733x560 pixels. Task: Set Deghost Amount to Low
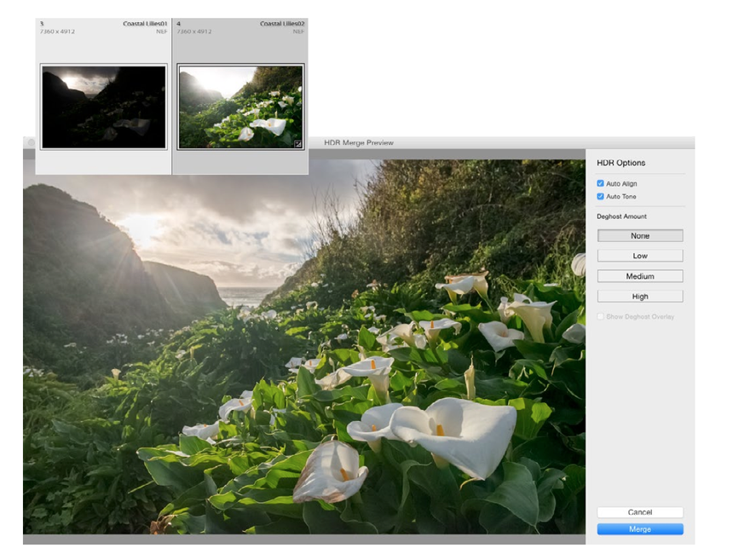(x=640, y=255)
